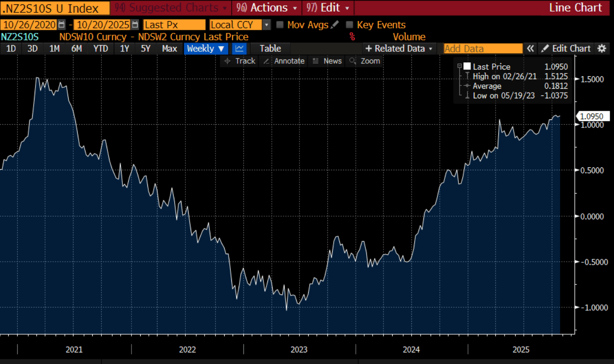
Task: Click the pencil icon beside Mov Avgs
Action: click(335, 25)
